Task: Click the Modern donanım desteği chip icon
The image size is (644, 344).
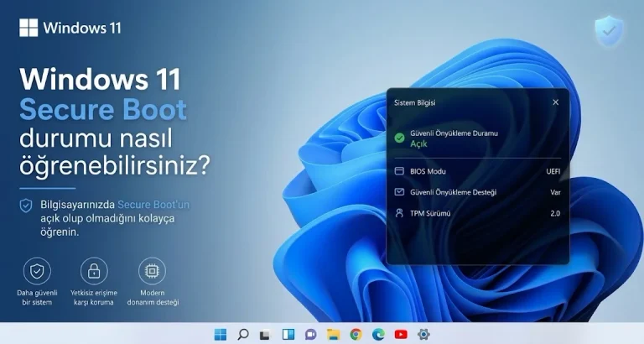Action: coord(152,271)
